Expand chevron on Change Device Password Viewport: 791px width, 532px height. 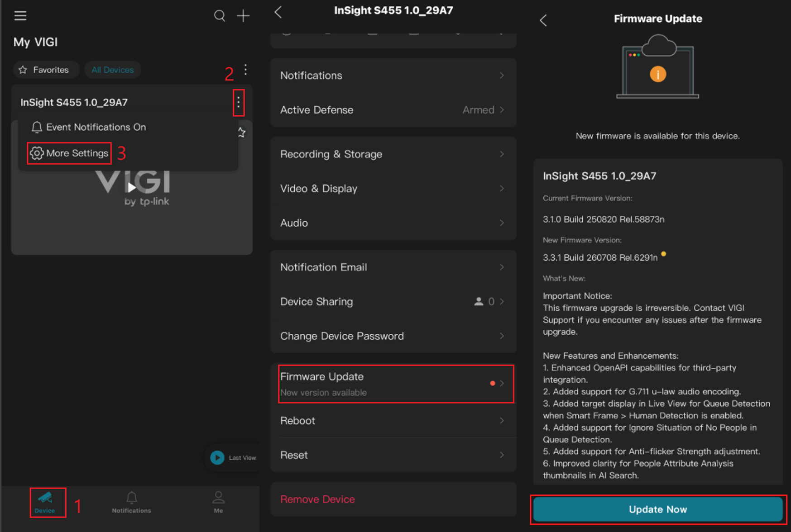pos(502,336)
